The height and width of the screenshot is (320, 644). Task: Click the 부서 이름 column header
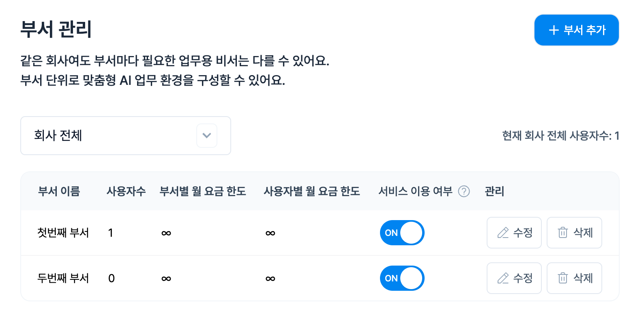(x=59, y=191)
